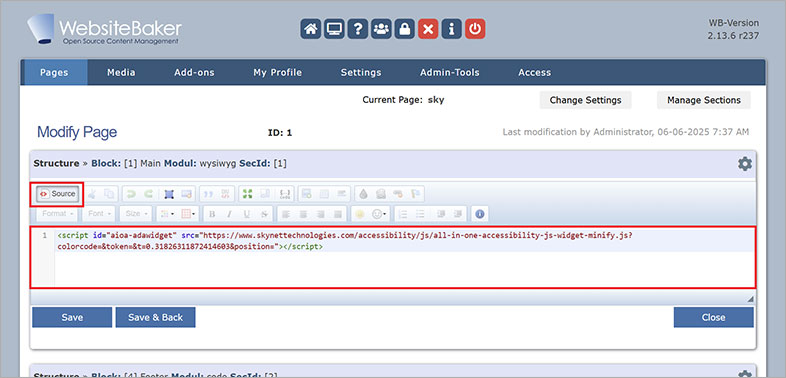The width and height of the screenshot is (786, 378).
Task: Click the Change Settings button
Action: (x=585, y=100)
